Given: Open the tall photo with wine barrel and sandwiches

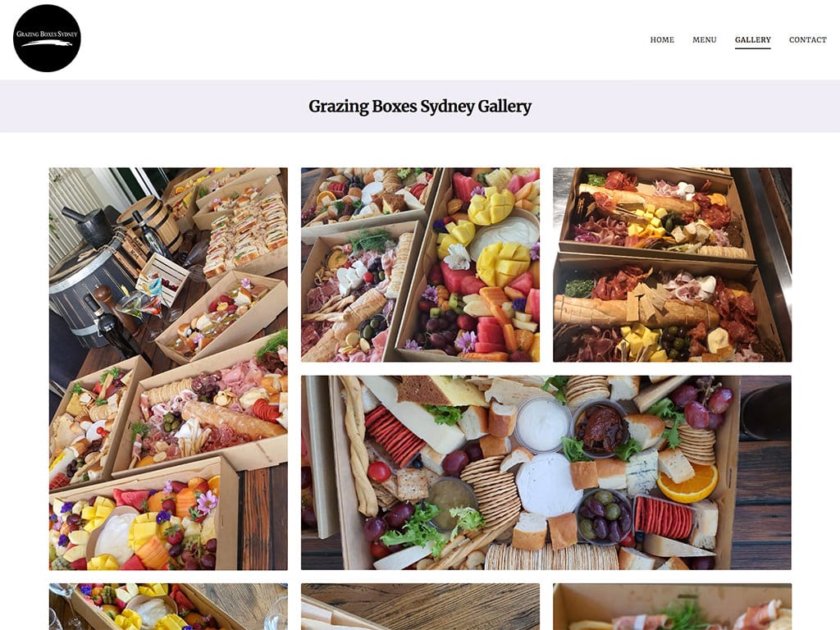Looking at the screenshot, I should (x=168, y=368).
